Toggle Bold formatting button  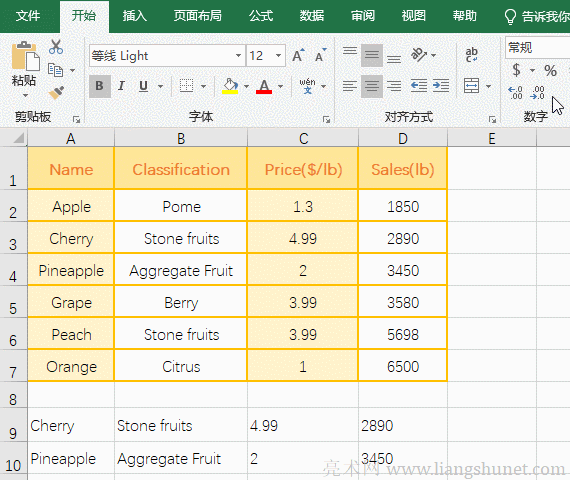coord(100,86)
